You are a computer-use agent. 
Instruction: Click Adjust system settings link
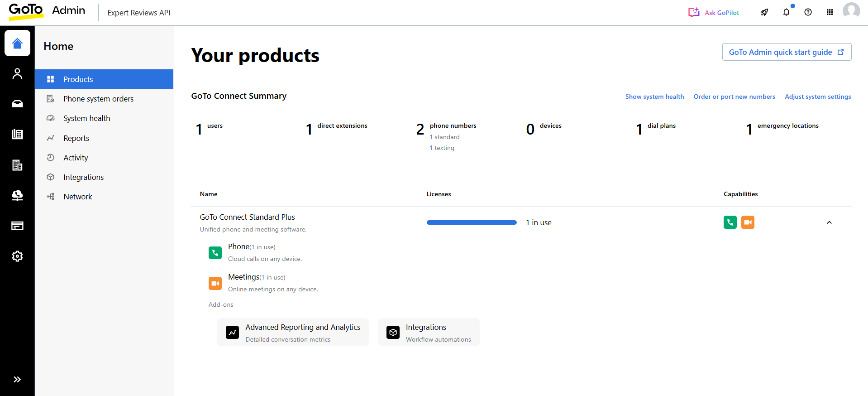click(x=818, y=97)
